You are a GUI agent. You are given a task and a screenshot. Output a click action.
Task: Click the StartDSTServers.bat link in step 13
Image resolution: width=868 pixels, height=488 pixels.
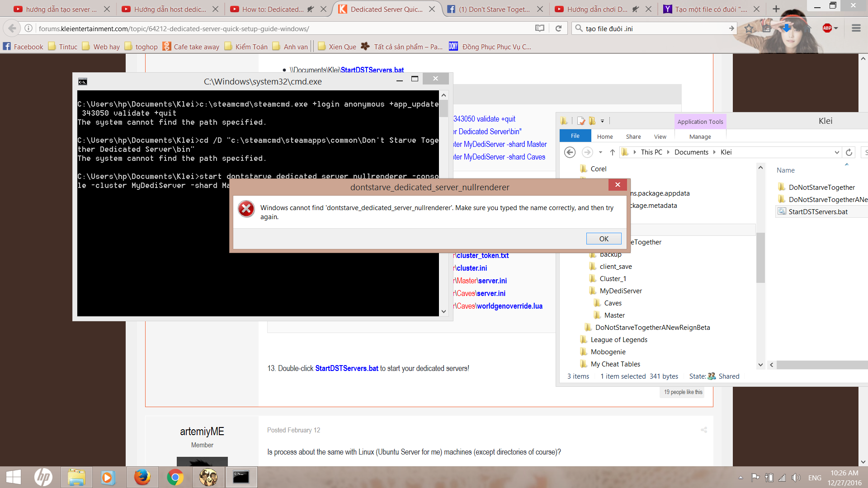(346, 368)
